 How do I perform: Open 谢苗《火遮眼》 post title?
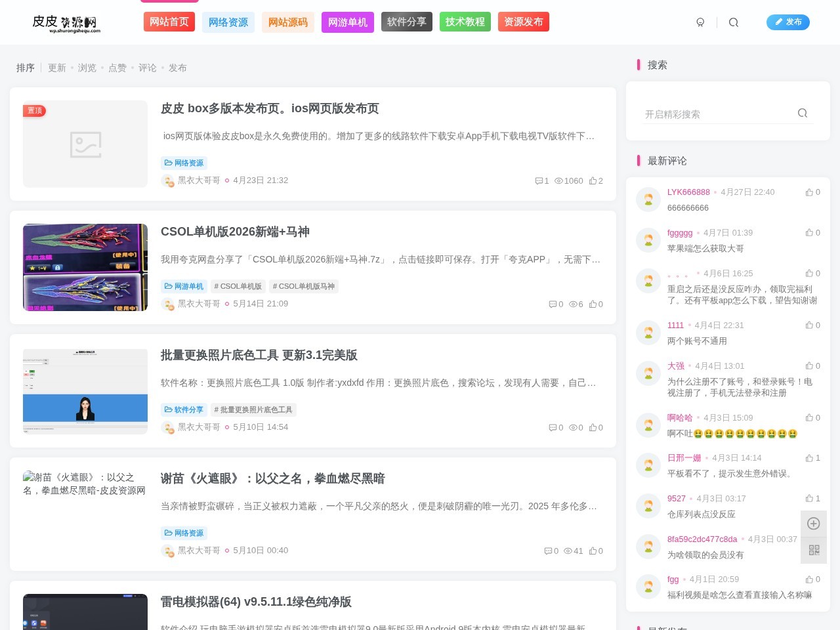(272, 478)
